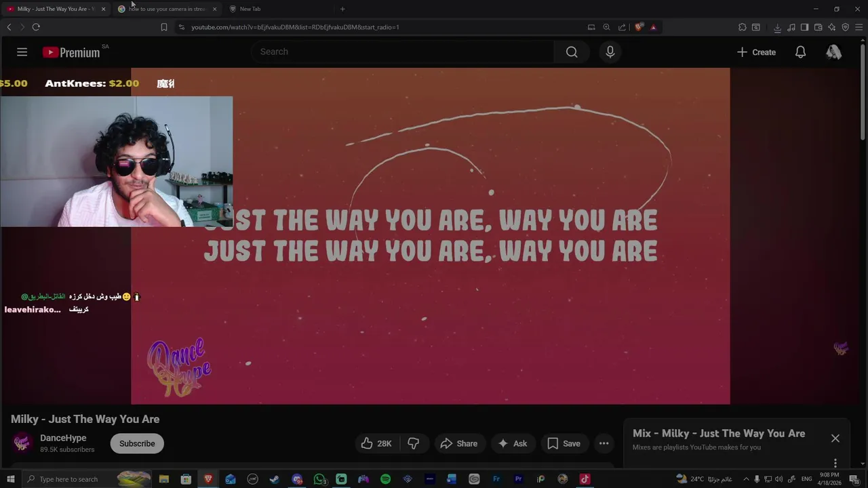
Task: Reload the current page
Action: coord(36,27)
